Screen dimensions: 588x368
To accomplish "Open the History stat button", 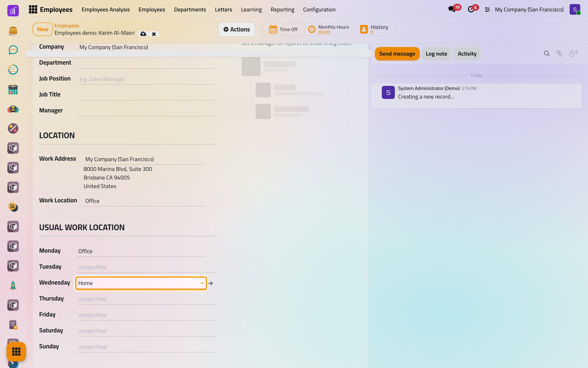I will coord(375,29).
